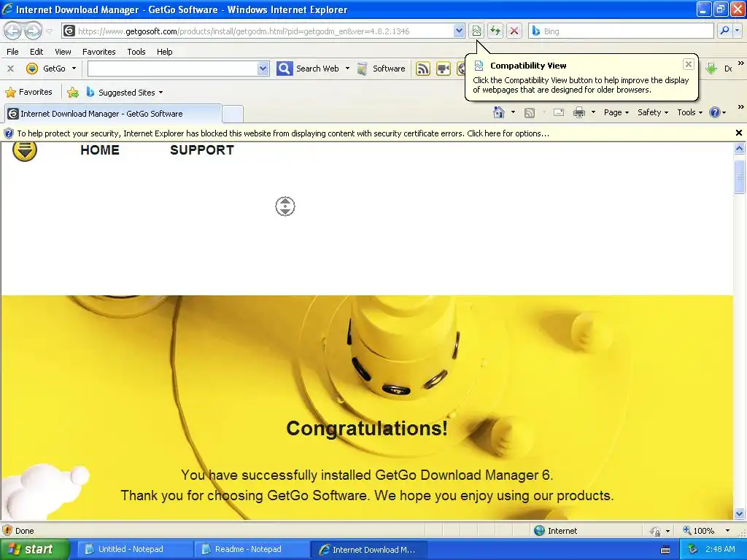Open the Favorites menu in the menu bar

click(x=98, y=52)
